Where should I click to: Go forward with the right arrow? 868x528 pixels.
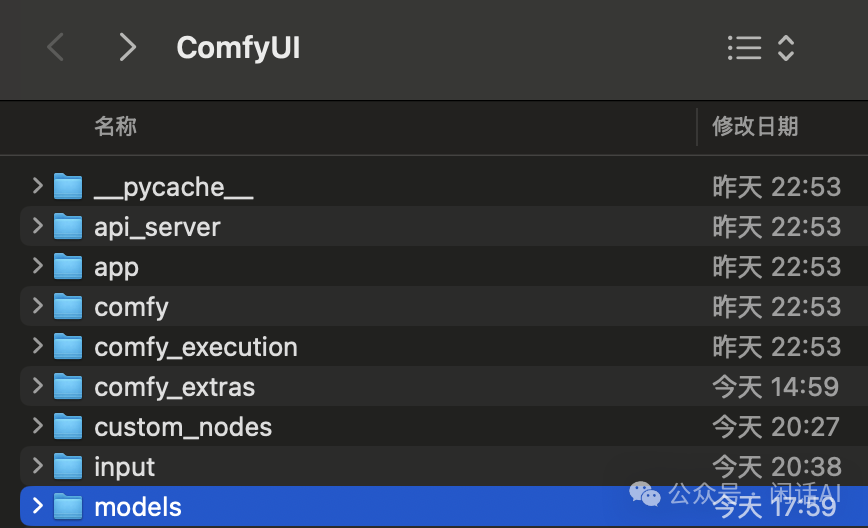[127, 47]
